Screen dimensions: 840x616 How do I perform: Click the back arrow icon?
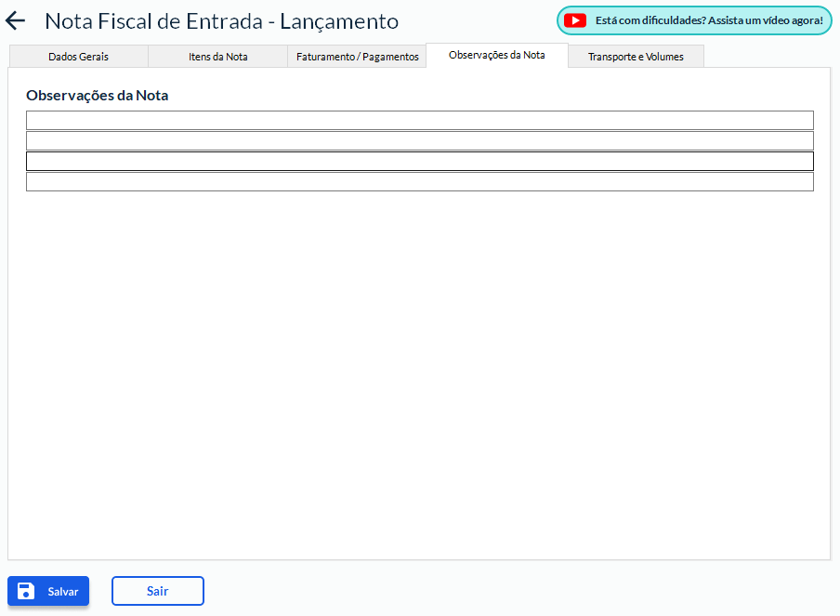16,21
